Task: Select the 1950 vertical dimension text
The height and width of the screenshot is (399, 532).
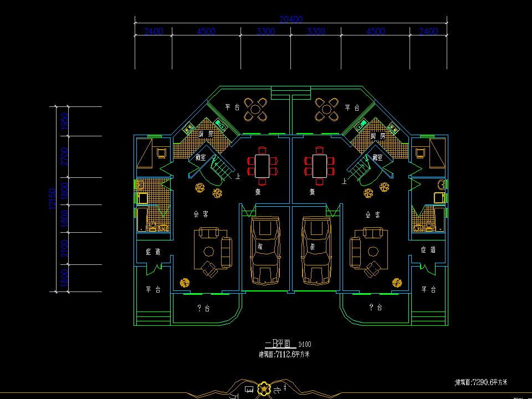Action: coord(64,121)
